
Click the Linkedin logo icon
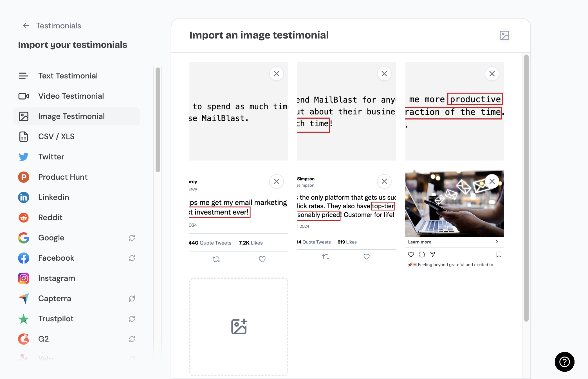[x=24, y=197]
